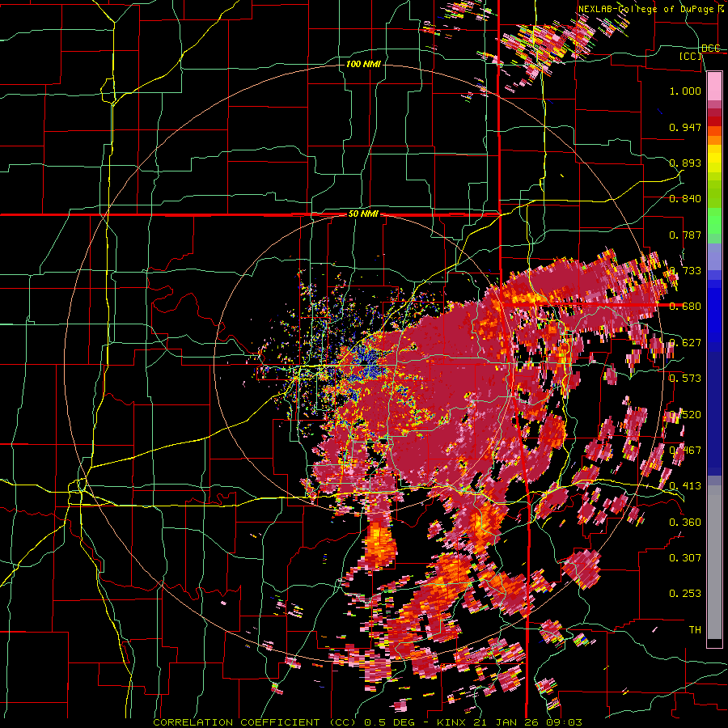Screen dimensions: 728x728
Task: Select the 0.893 scale label
Action: point(685,163)
